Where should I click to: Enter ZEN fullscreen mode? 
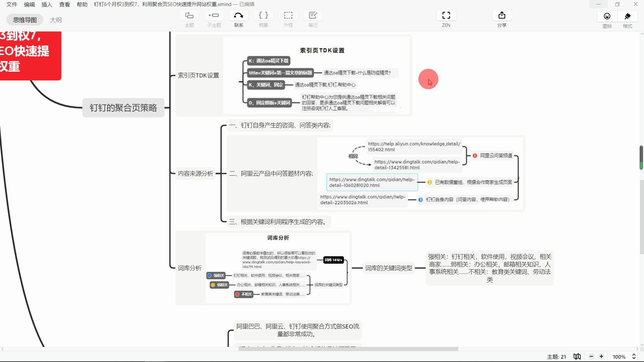pyautogui.click(x=446, y=19)
